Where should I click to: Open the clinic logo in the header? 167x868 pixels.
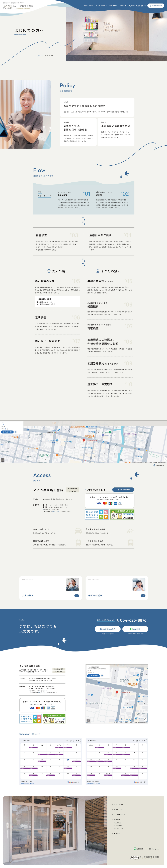[x=19, y=6]
